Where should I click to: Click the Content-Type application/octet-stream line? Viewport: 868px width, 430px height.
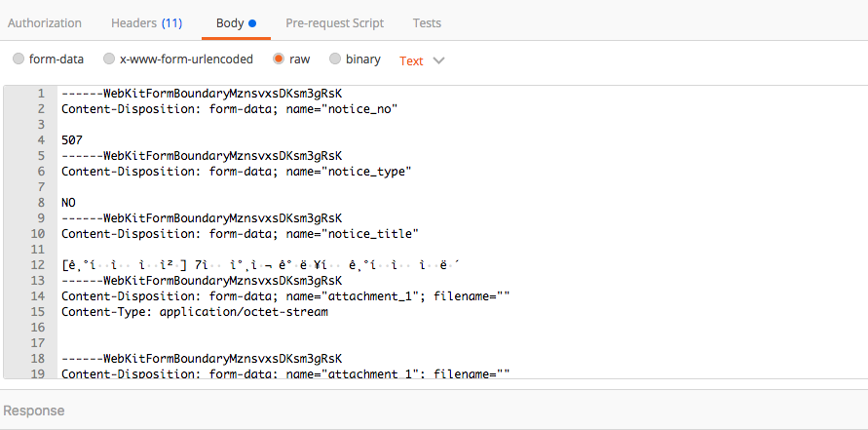pos(195,312)
